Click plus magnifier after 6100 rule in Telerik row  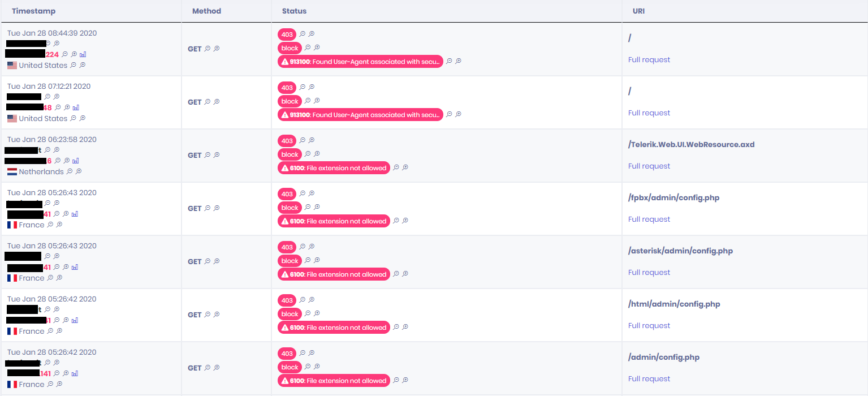(x=405, y=167)
